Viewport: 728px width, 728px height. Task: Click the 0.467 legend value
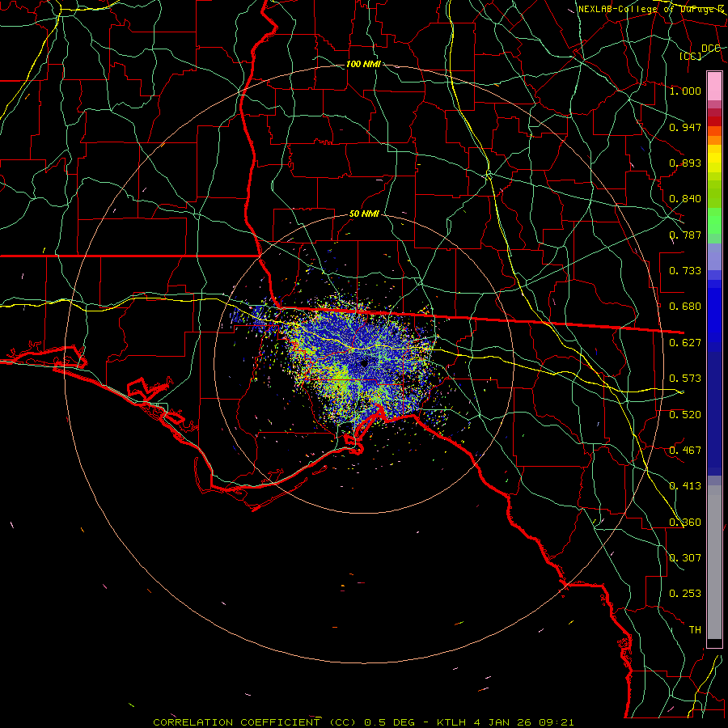(685, 451)
